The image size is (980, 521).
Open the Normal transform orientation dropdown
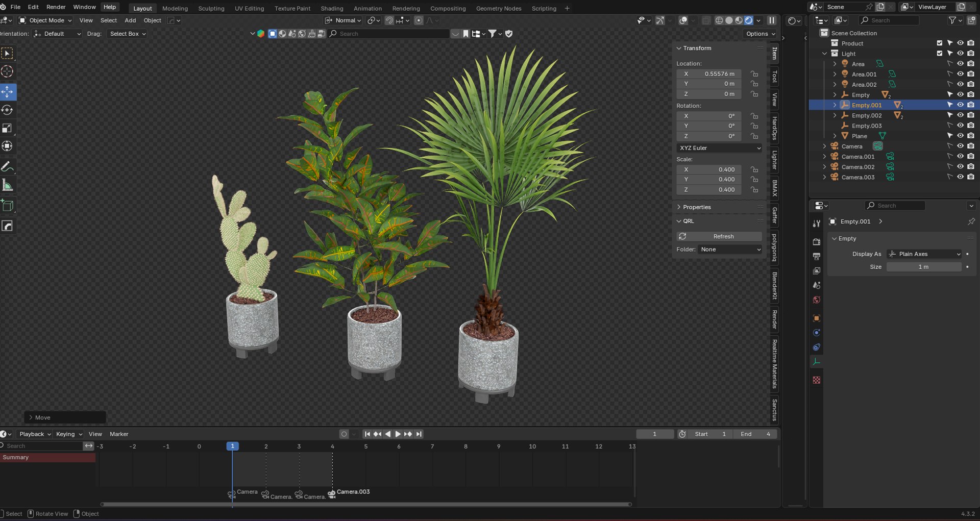pos(343,20)
